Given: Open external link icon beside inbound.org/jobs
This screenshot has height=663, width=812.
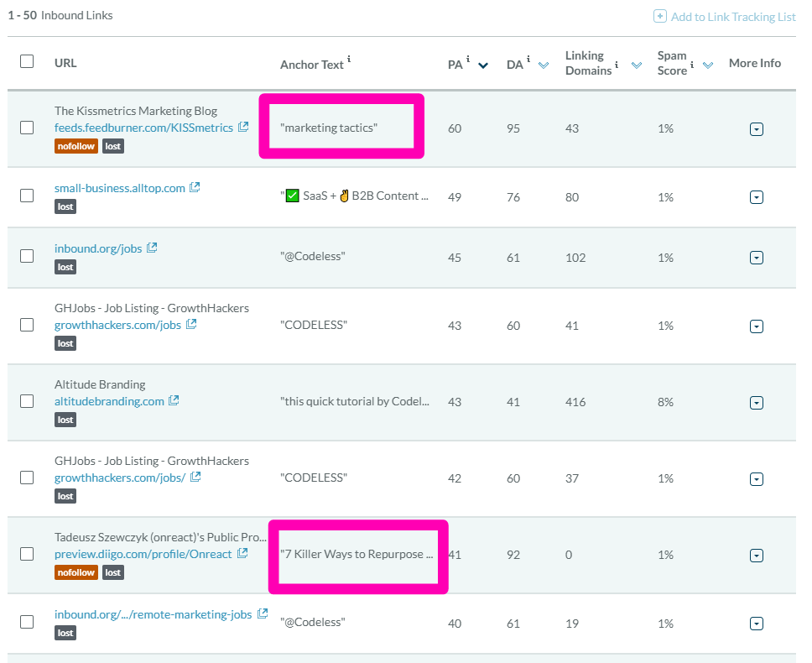Looking at the screenshot, I should (x=152, y=248).
